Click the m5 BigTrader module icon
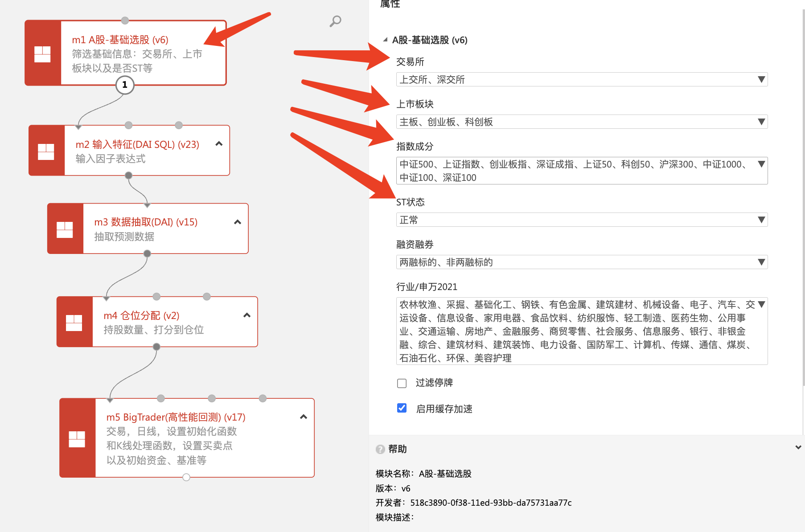The height and width of the screenshot is (532, 805). coord(77,439)
